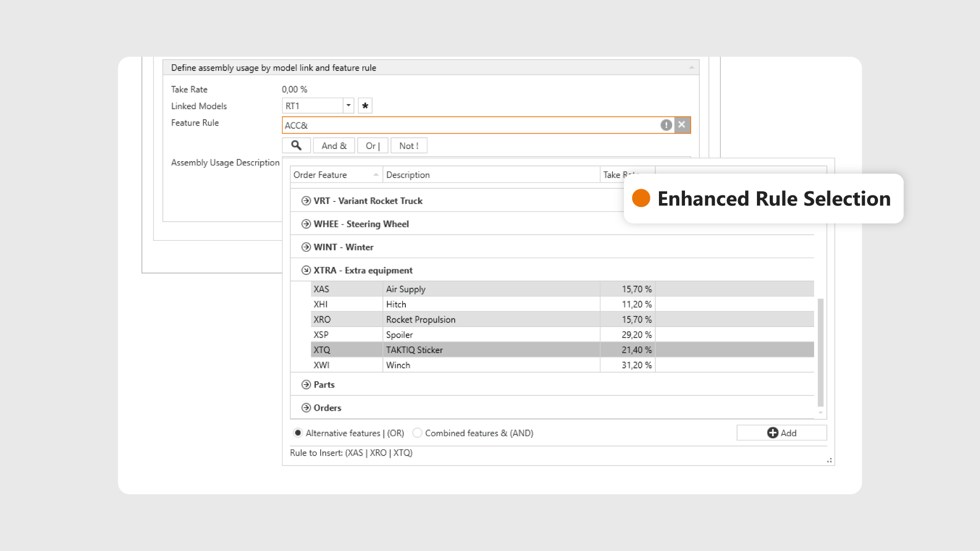Viewport: 980px width, 551px height.
Task: Expand the WINT Winter group
Action: [306, 247]
